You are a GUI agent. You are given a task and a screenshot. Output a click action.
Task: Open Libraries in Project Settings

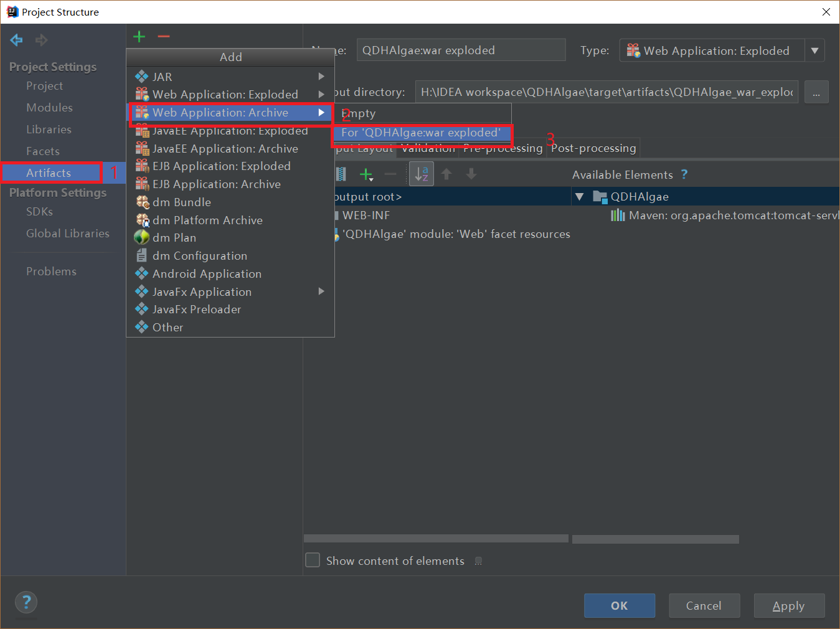[x=49, y=130]
